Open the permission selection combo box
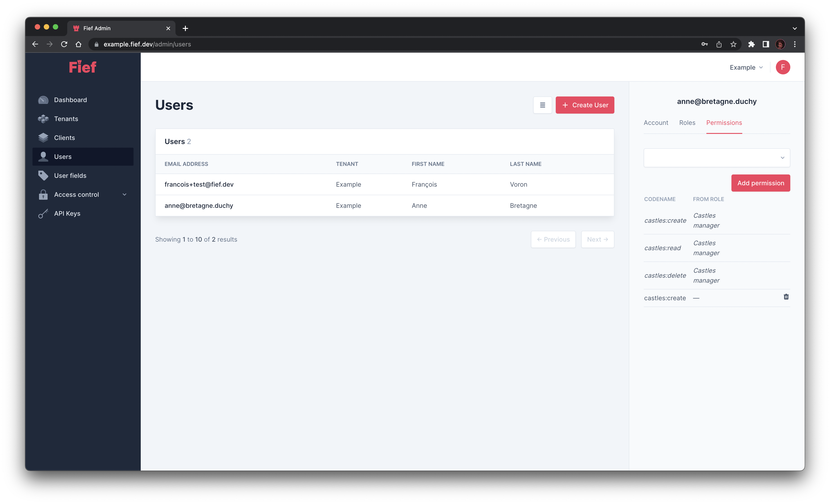Image resolution: width=830 pixels, height=504 pixels. click(x=717, y=158)
